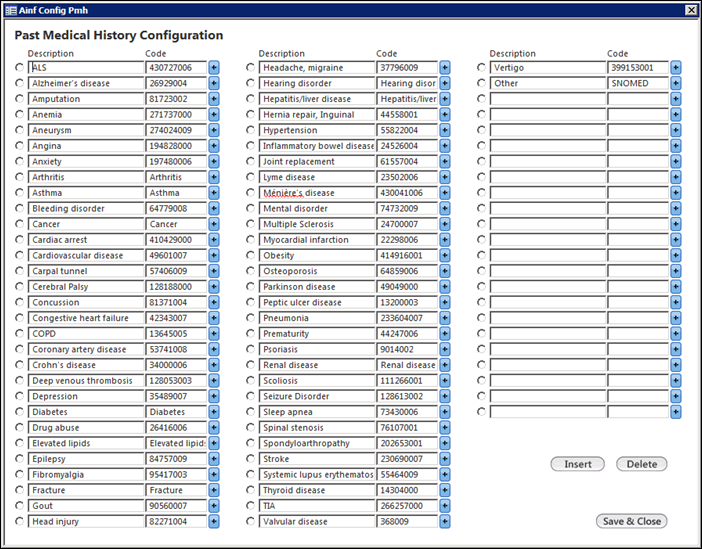Choose the Angina row radio button

tap(19, 146)
